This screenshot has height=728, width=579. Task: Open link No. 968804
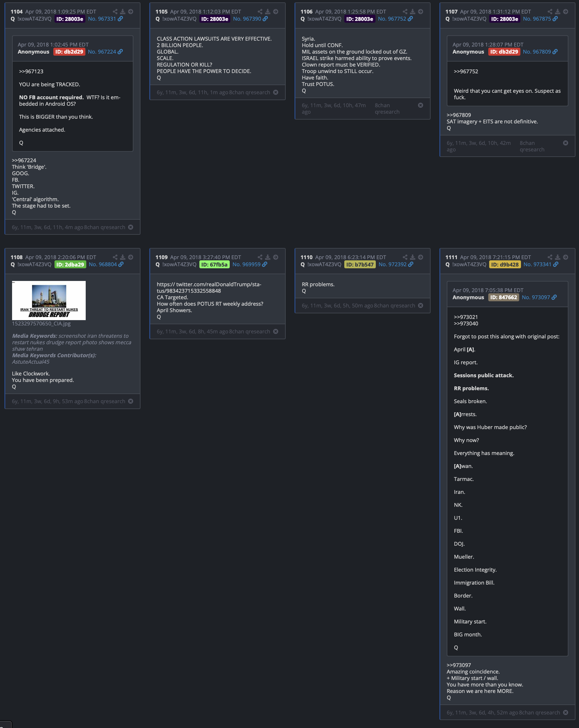coord(106,264)
